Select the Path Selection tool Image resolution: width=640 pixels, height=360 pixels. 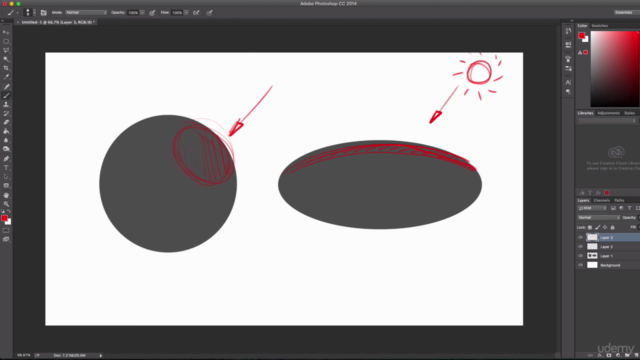click(x=6, y=177)
